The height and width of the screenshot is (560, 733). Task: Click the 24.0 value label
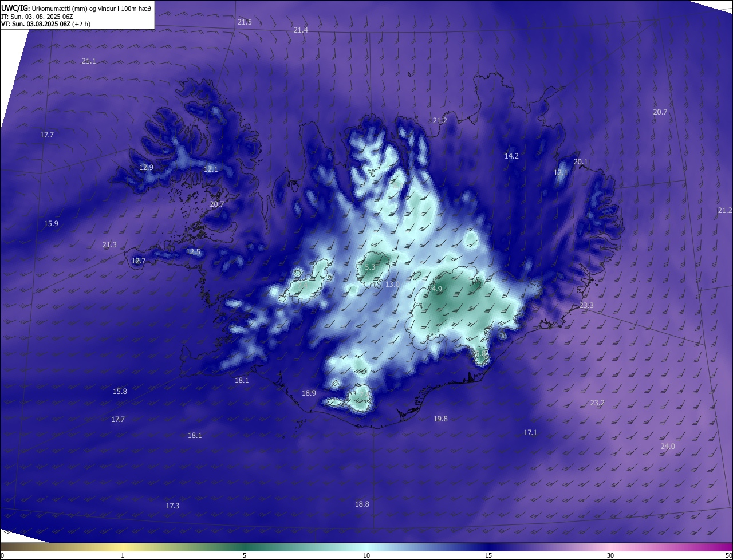[x=668, y=446]
